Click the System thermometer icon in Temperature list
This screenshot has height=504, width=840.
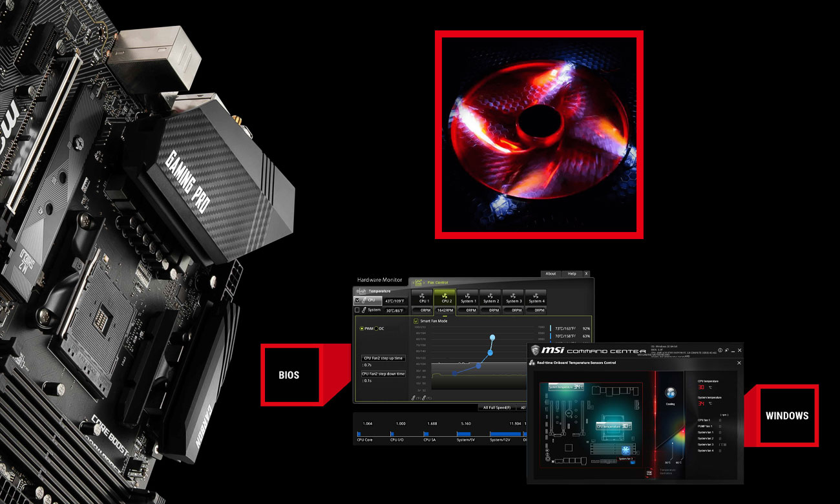tap(364, 310)
